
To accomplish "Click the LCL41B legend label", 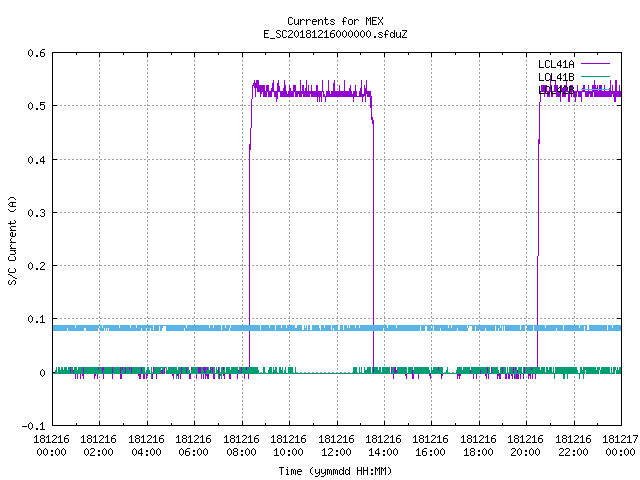I will click(x=556, y=77).
